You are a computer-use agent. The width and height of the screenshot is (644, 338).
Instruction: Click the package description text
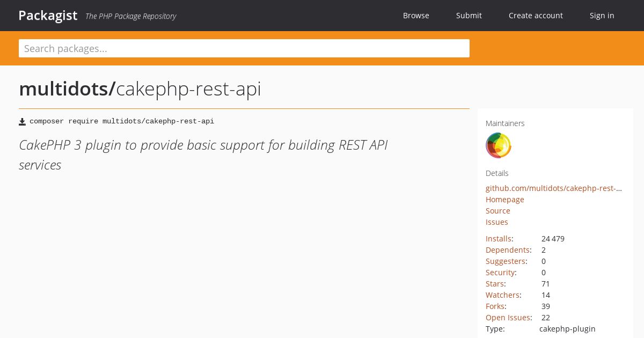[x=203, y=155]
